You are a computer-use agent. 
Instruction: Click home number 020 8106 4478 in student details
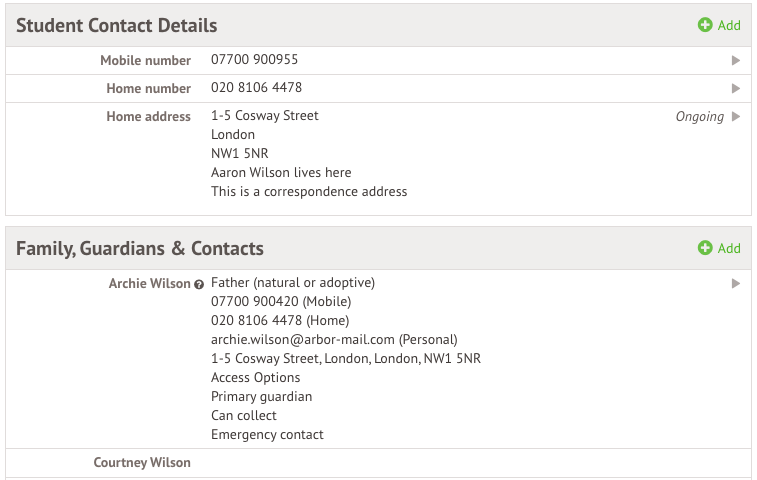click(256, 87)
